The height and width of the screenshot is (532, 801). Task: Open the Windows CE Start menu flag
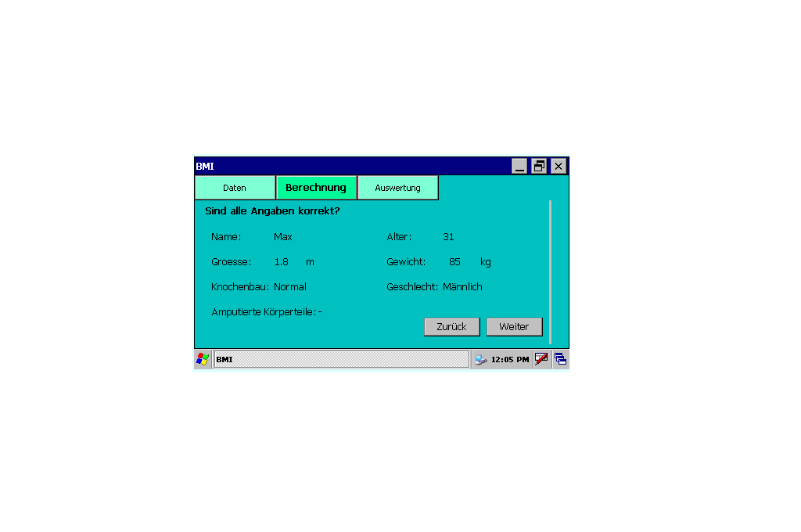(203, 359)
